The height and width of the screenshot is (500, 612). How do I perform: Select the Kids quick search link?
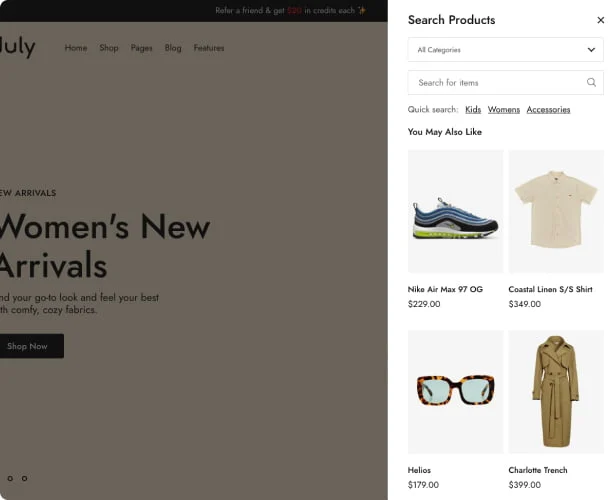point(473,110)
